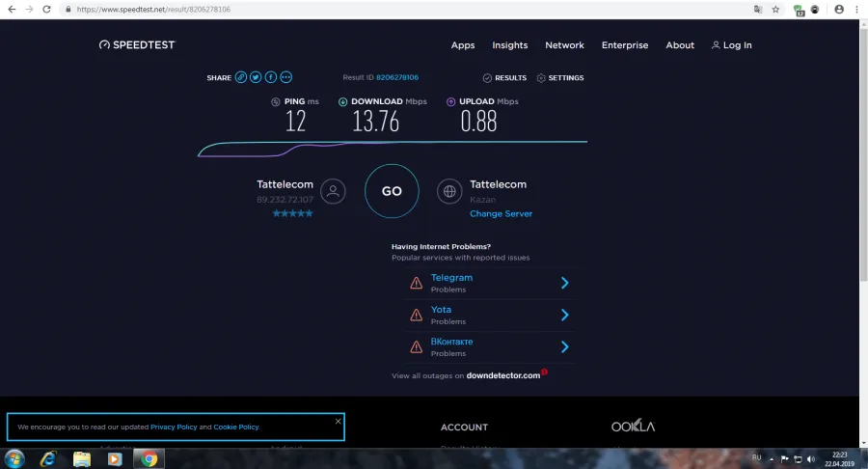
Task: Open Chrome's three-dot menu
Action: (x=856, y=10)
